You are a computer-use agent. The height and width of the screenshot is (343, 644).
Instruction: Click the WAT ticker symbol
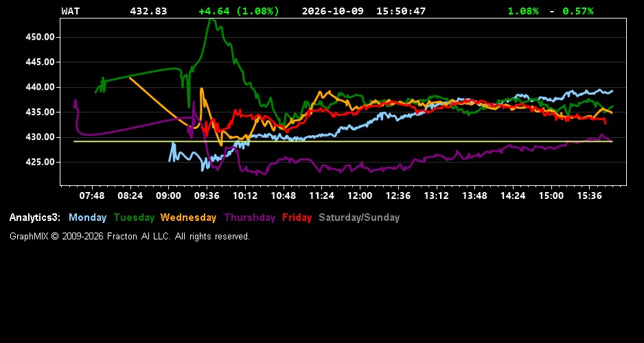pyautogui.click(x=70, y=12)
